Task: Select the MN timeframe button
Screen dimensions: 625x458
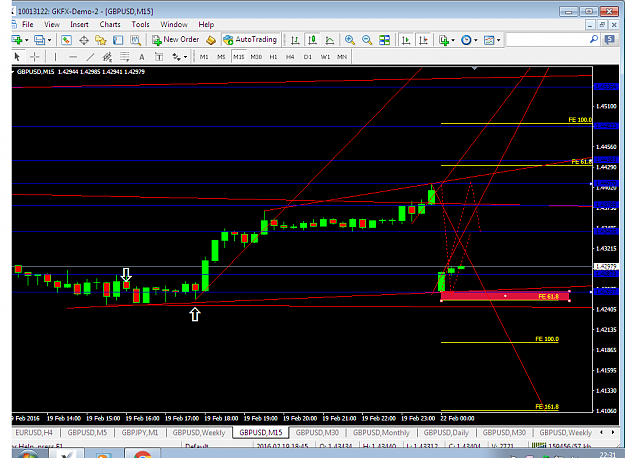Action: 342,57
